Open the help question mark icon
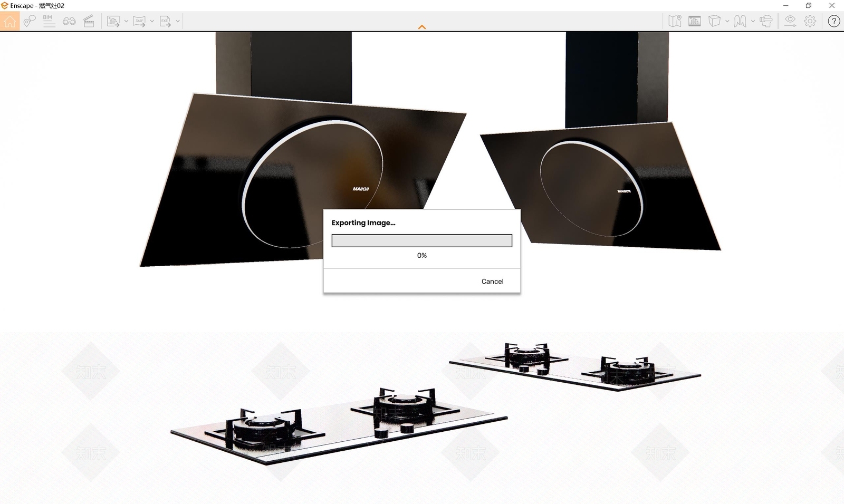Viewport: 844px width, 504px height. pyautogui.click(x=833, y=21)
